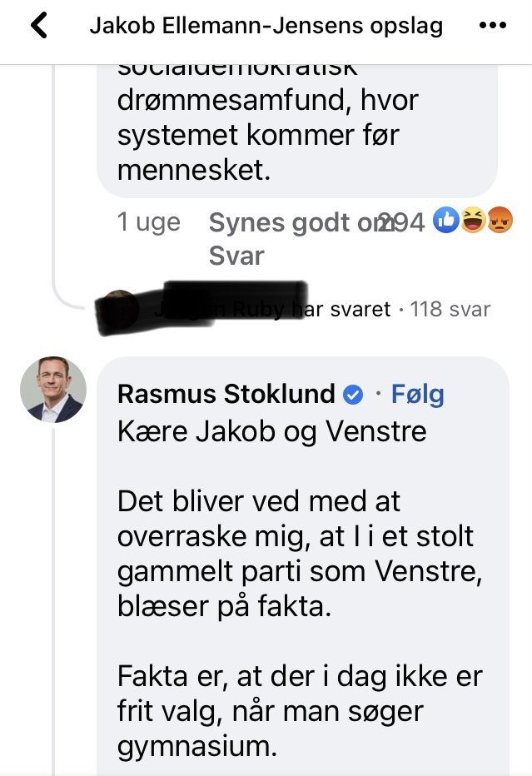Click the blue verified badge
Image resolution: width=532 pixels, height=776 pixels.
(x=353, y=394)
